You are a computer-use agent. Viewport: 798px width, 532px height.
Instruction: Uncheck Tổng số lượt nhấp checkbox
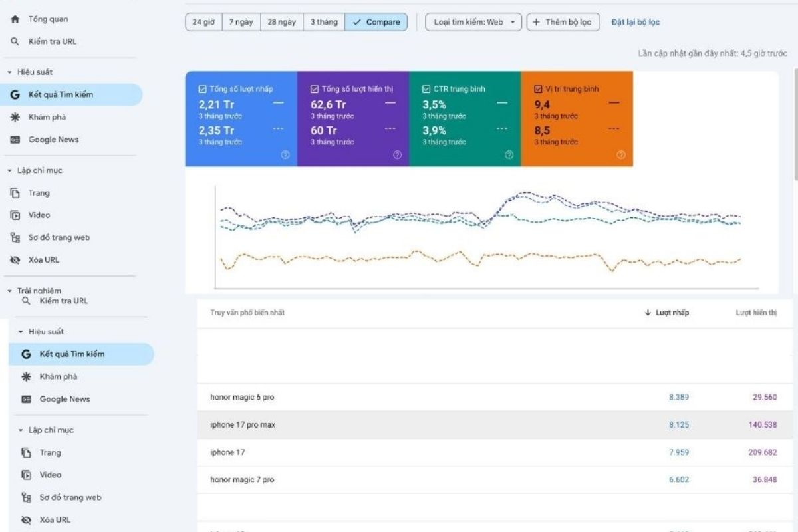click(202, 89)
